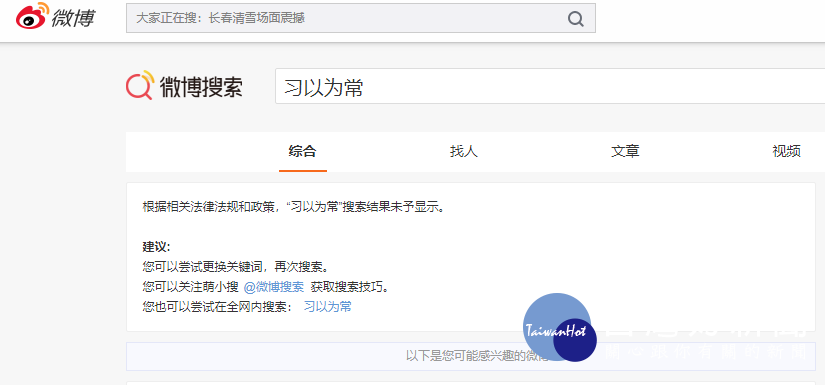This screenshot has width=825, height=385.
Task: Click the 微博搜索 logo
Action: click(x=184, y=86)
